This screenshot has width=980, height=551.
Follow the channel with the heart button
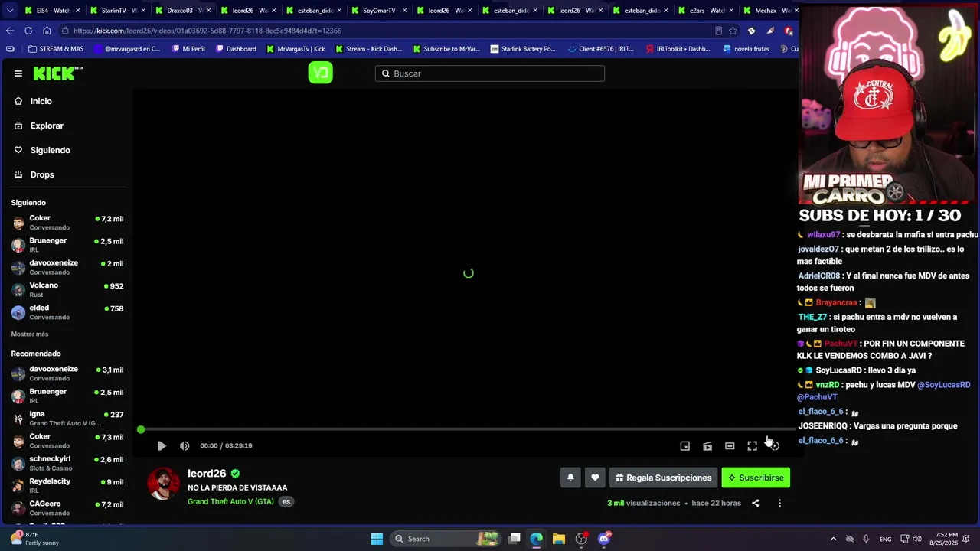(x=595, y=478)
